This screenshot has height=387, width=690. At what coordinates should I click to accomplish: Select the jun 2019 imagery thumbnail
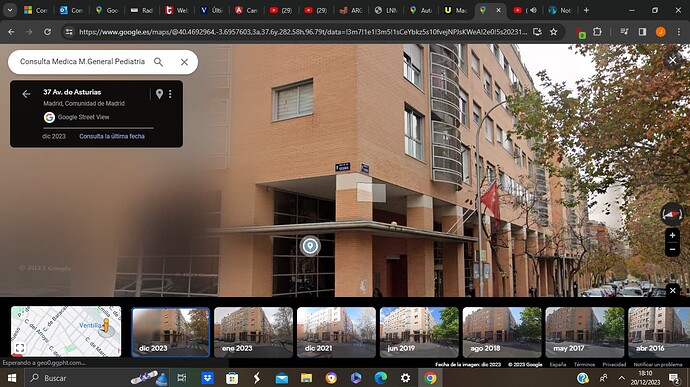point(419,332)
